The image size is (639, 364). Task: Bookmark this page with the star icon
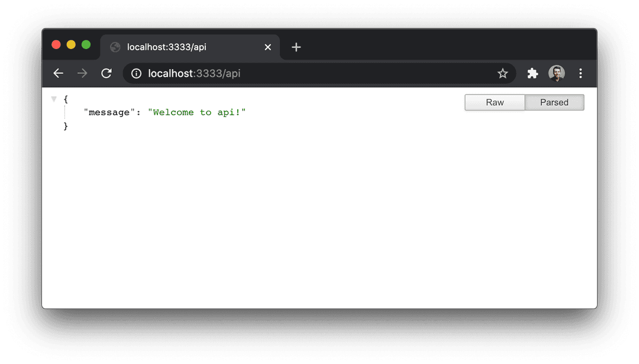tap(502, 73)
